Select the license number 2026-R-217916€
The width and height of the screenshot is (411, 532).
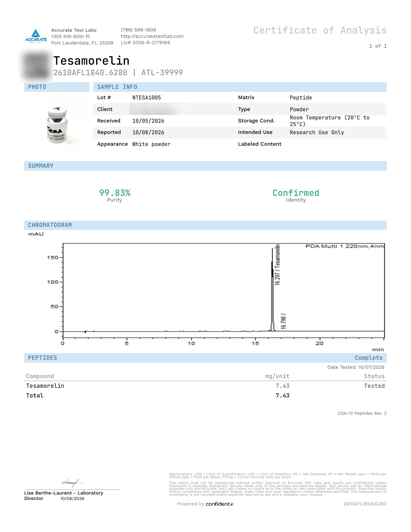point(151,43)
